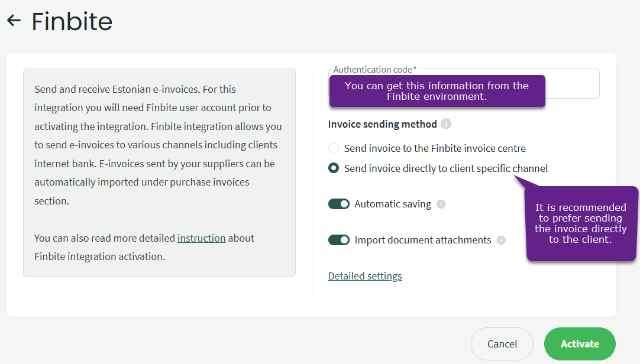Click the Finbite environment information tooltip
This screenshot has width=640, height=364.
click(437, 91)
